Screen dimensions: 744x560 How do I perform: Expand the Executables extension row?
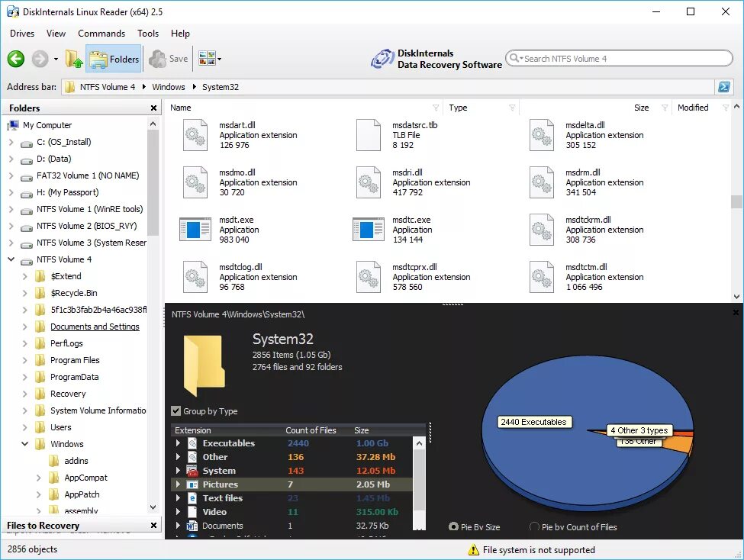click(178, 443)
